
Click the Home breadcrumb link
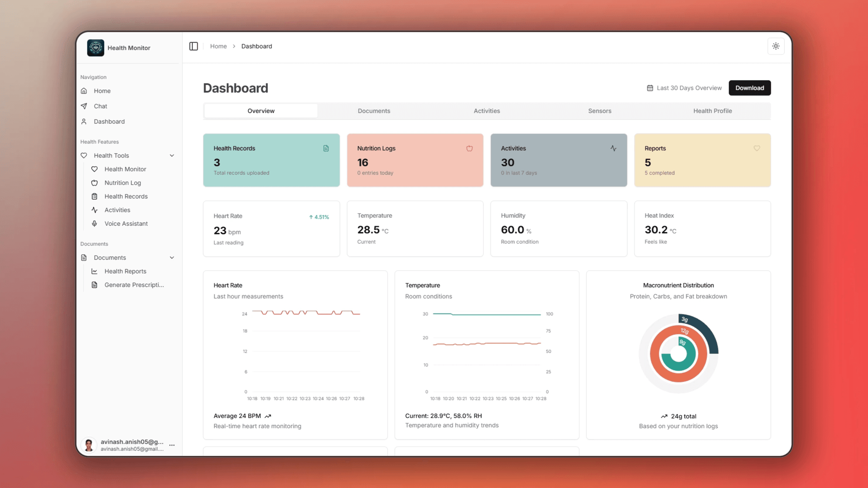point(218,46)
